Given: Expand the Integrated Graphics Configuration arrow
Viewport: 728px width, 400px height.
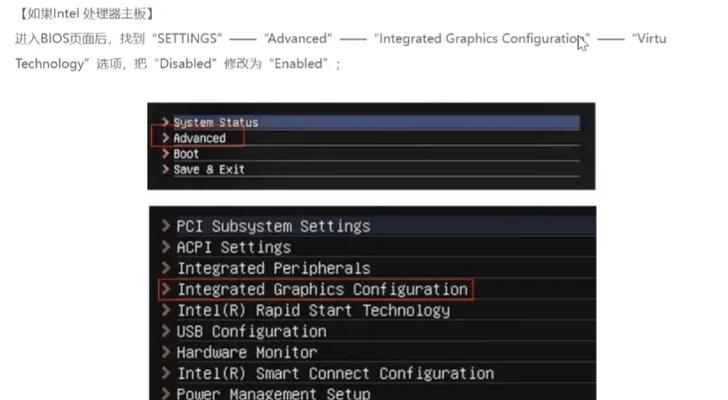Looking at the screenshot, I should [166, 289].
